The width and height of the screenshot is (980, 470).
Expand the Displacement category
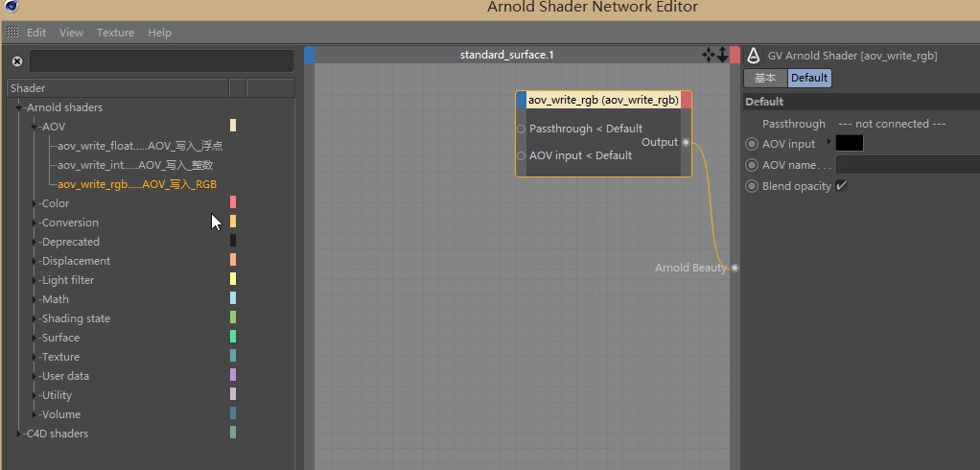(x=35, y=261)
